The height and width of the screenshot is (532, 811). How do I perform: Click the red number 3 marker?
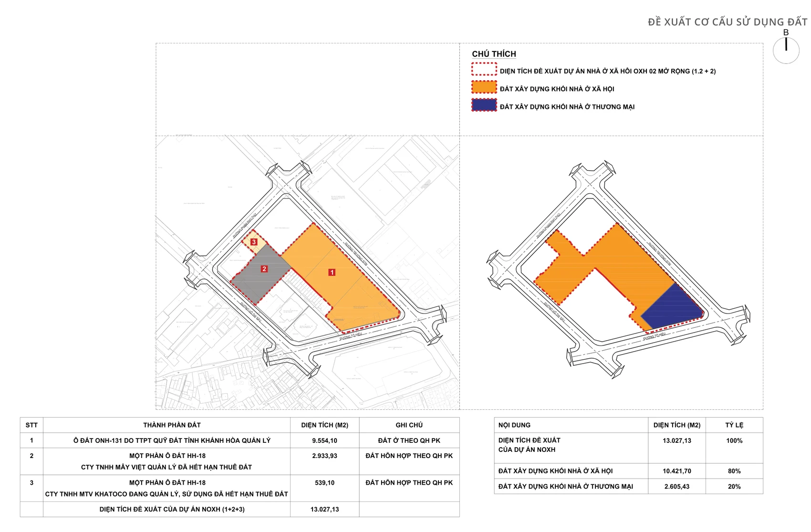pos(254,242)
